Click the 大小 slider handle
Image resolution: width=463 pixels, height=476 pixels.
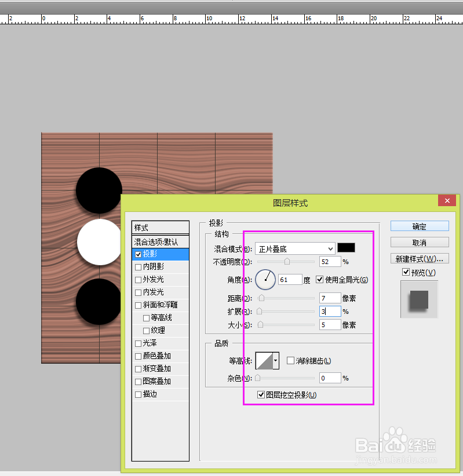260,325
